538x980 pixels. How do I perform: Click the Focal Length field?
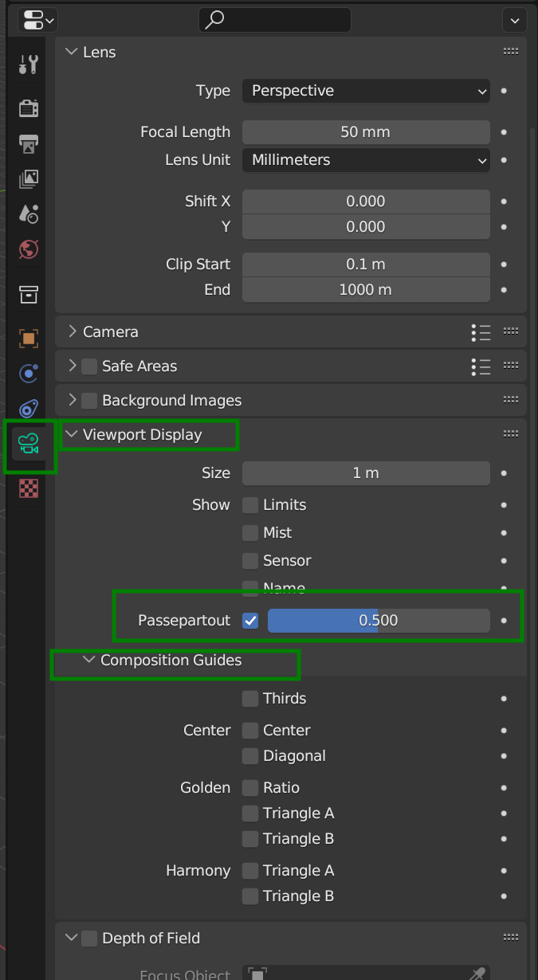[366, 132]
